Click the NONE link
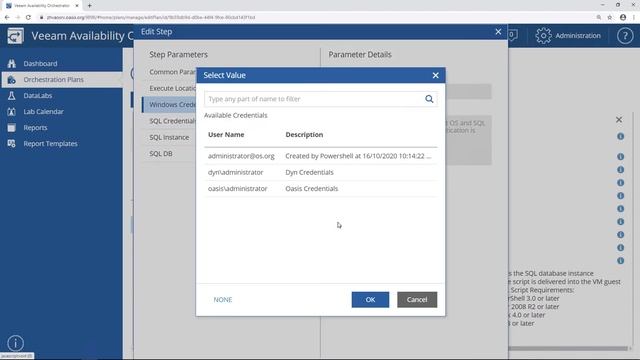The image size is (640, 360). tap(223, 300)
